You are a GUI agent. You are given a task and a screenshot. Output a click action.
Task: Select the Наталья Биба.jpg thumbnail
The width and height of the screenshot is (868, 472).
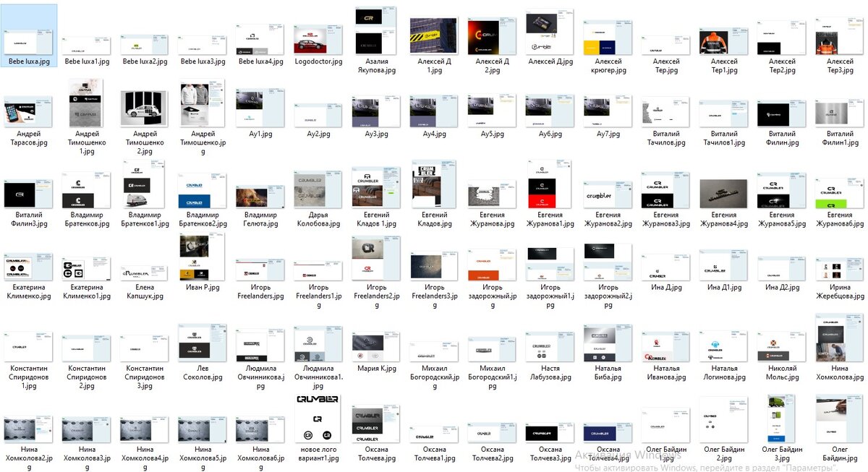[608, 343]
